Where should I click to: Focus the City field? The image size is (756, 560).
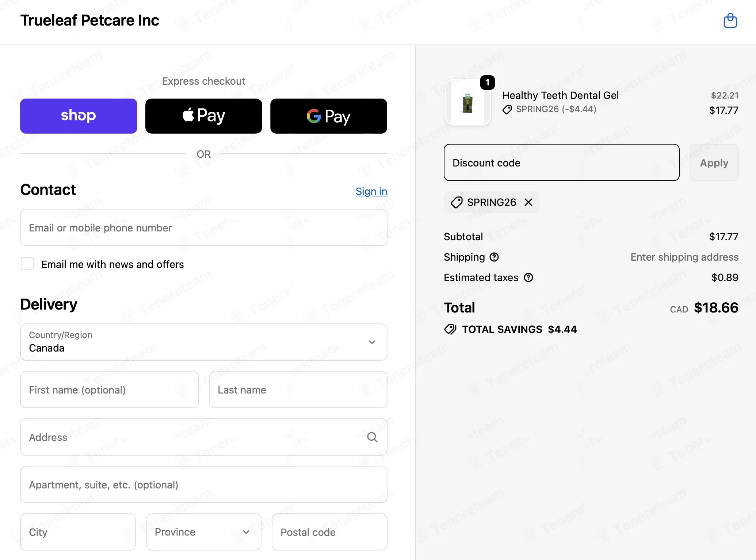click(x=78, y=532)
